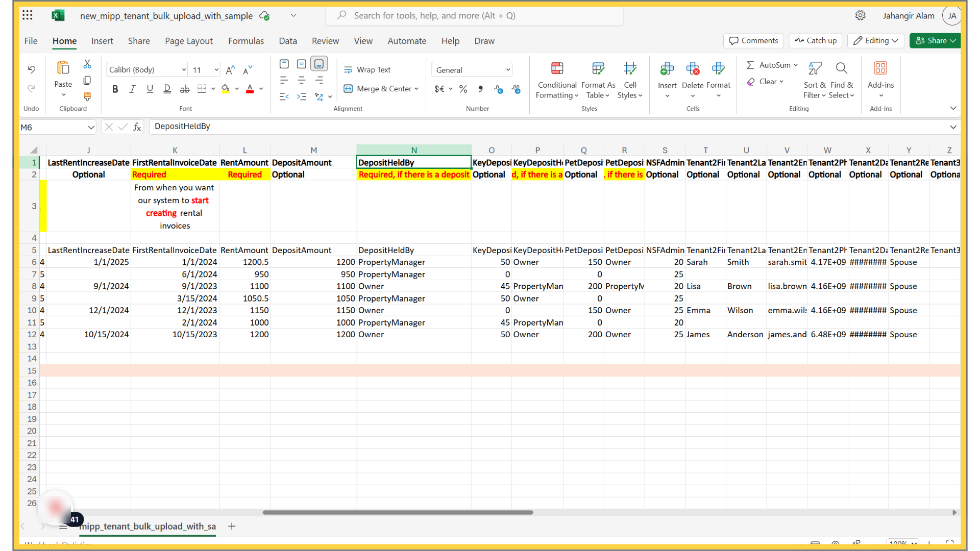Expand the Merge & Center options

(x=416, y=89)
